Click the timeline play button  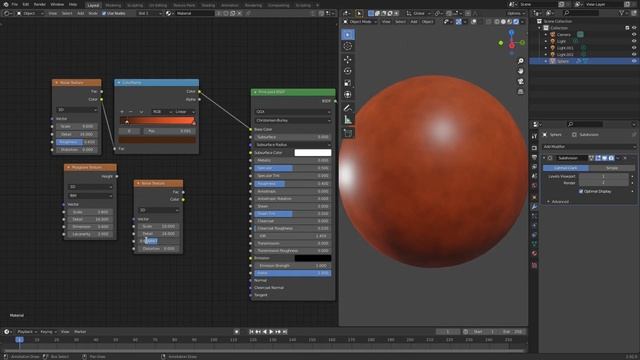pyautogui.click(x=271, y=332)
